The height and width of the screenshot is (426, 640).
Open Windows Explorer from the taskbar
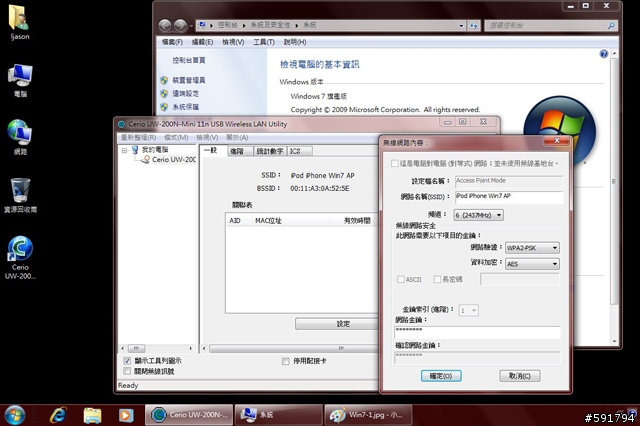[92, 415]
